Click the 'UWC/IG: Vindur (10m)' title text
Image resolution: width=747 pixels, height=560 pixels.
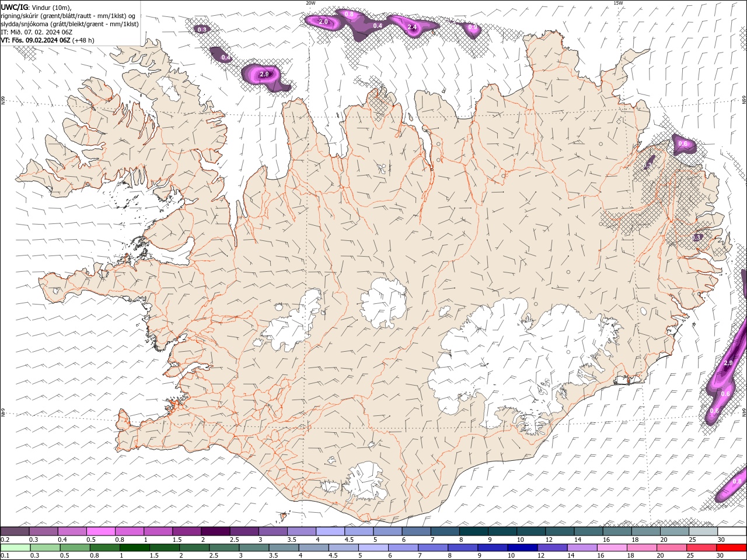[36, 7]
